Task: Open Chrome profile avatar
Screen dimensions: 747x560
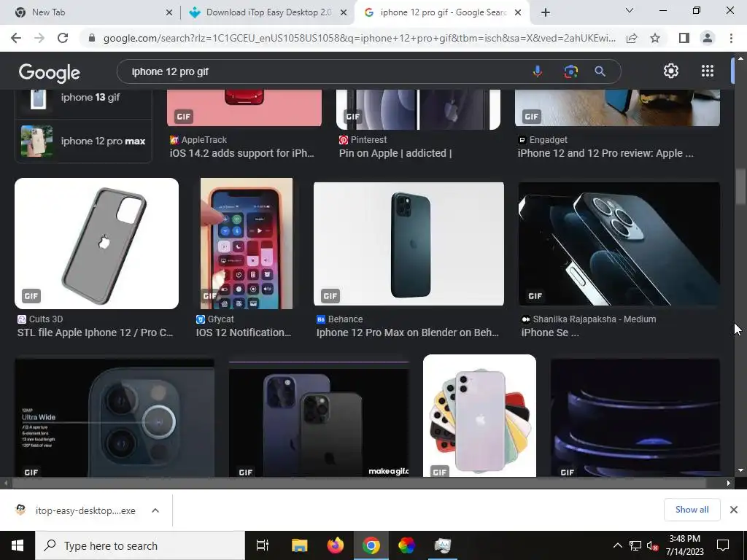Action: tap(708, 38)
